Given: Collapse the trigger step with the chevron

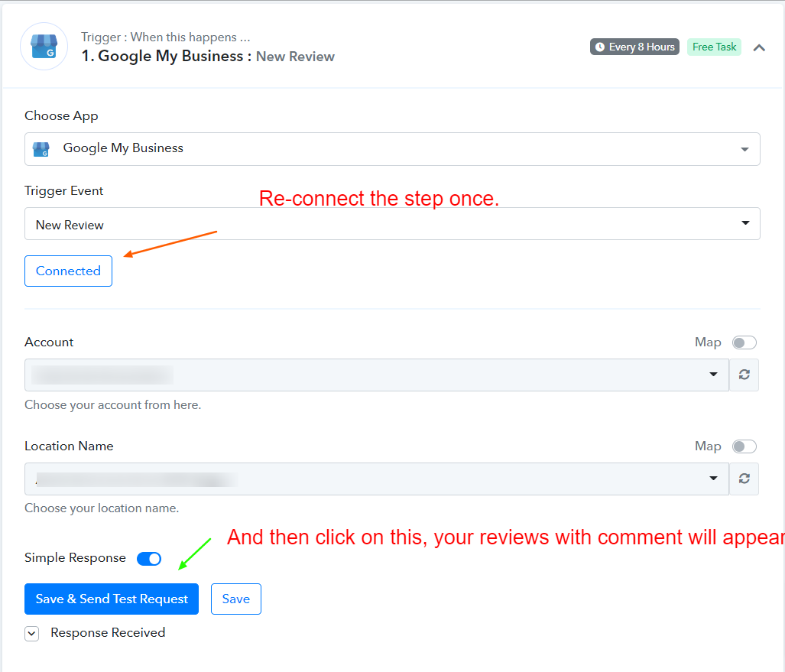Looking at the screenshot, I should tap(759, 47).
